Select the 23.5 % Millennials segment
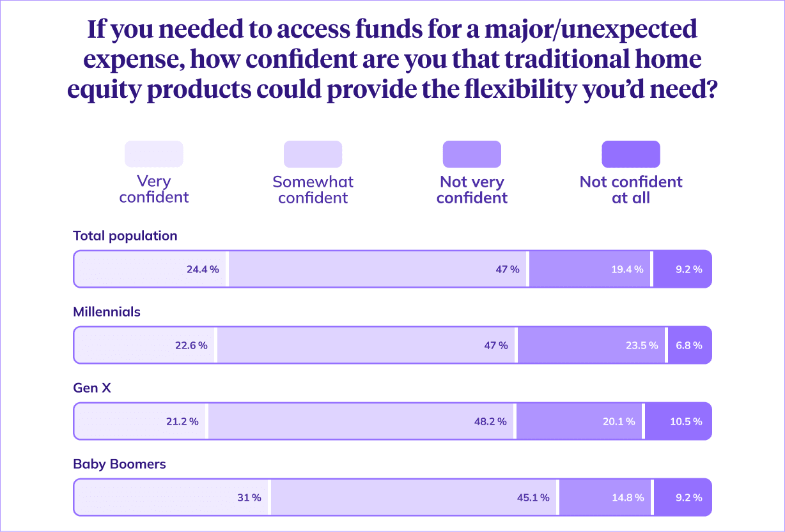785x532 pixels. 591,345
